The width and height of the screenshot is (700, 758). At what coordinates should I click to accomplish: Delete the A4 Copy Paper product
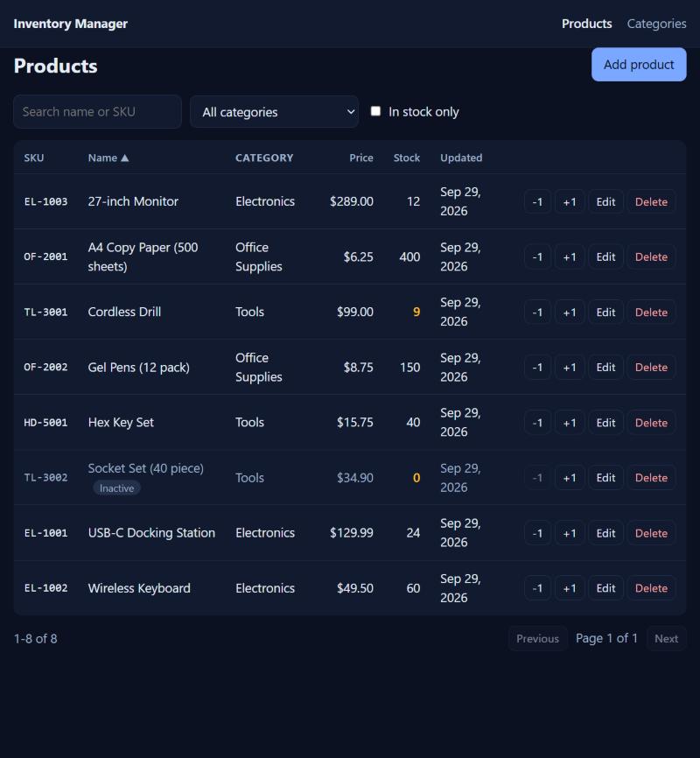click(651, 256)
